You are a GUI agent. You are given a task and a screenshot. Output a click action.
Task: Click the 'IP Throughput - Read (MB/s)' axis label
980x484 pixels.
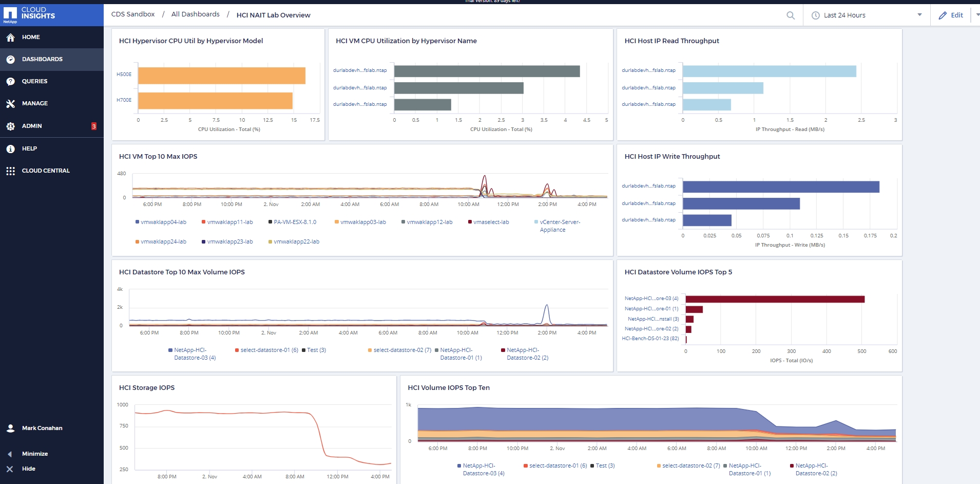click(x=790, y=129)
